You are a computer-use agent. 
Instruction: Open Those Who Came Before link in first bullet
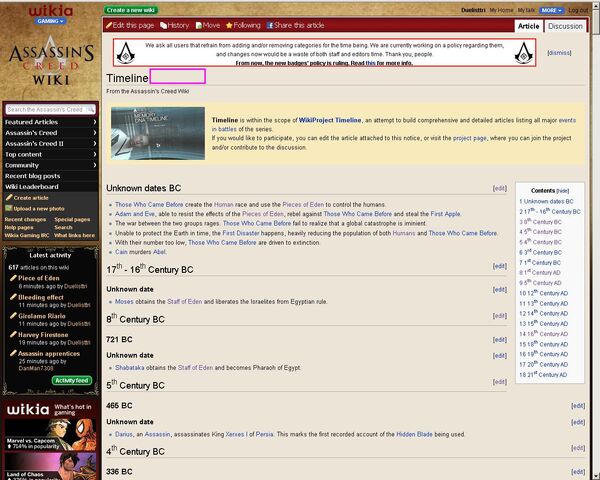pos(149,205)
